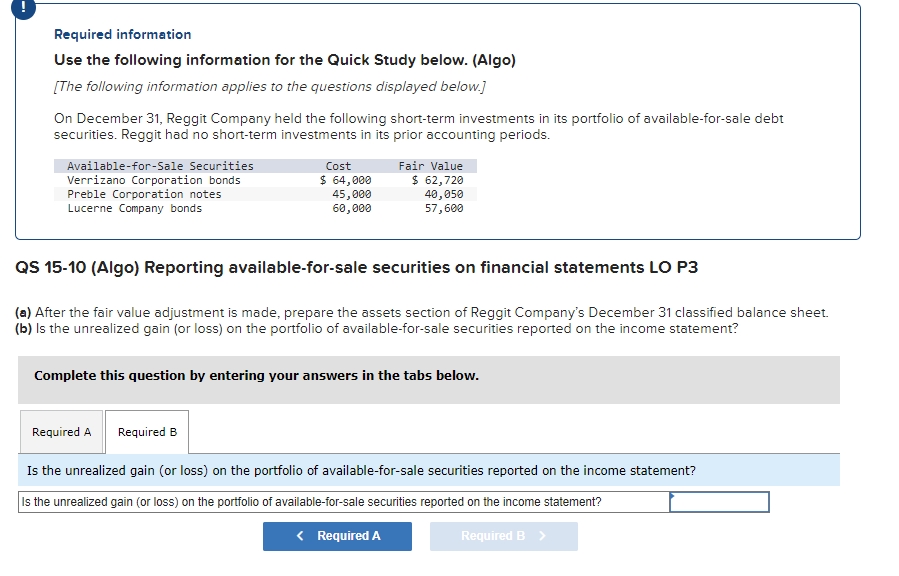Go back with the blue Required A button
Viewport: 899px width, 576px height.
[x=337, y=536]
